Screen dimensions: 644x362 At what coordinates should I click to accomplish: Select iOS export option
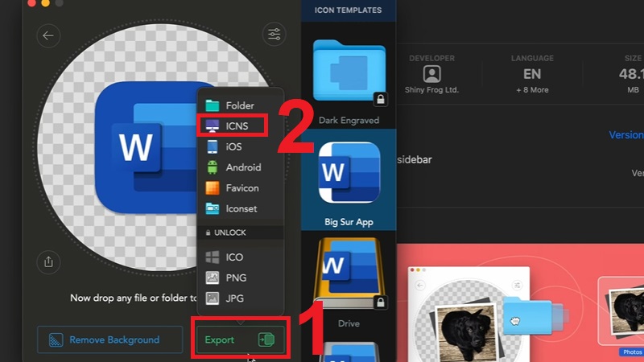(x=240, y=146)
